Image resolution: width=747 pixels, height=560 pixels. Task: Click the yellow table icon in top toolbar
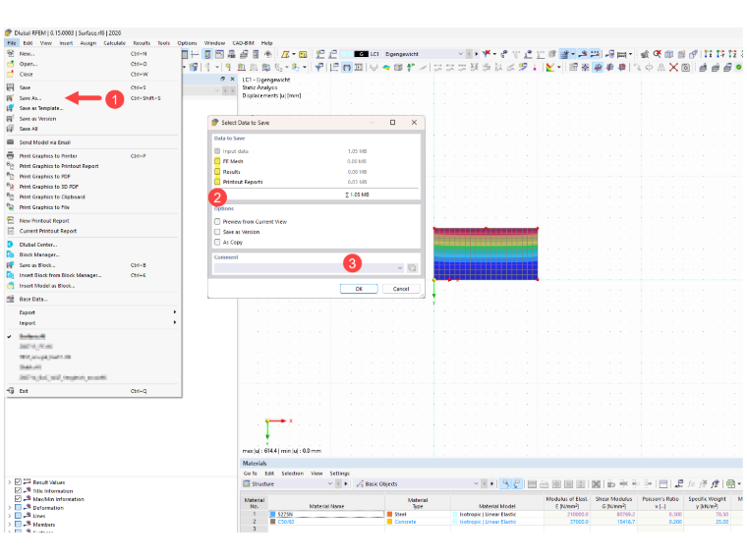pyautogui.click(x=303, y=54)
